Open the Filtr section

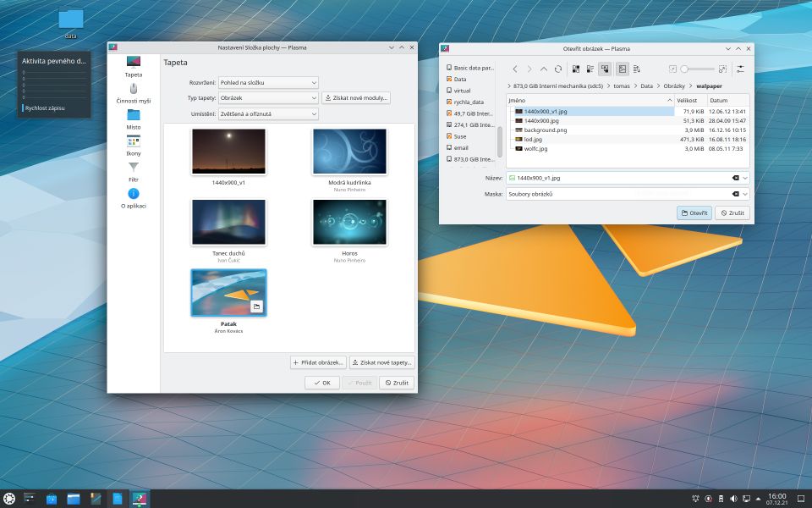pyautogui.click(x=134, y=172)
